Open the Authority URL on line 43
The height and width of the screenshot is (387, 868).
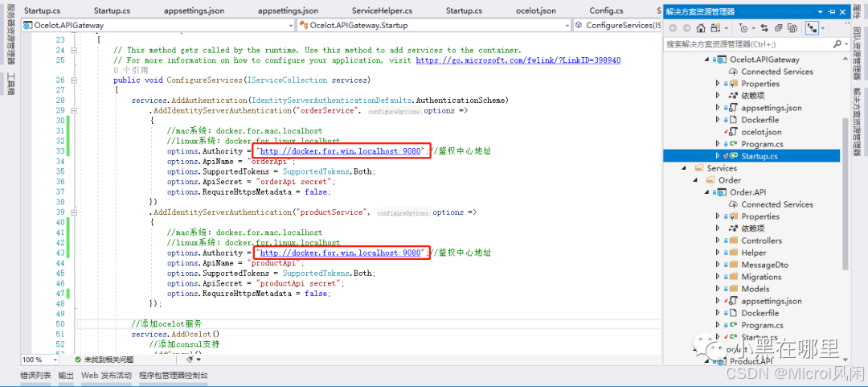[341, 253]
